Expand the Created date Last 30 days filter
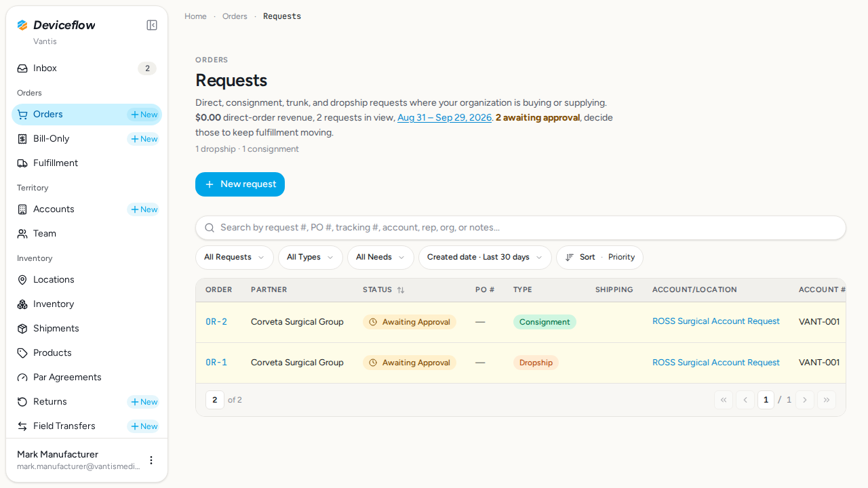The image size is (868, 488). [x=485, y=258]
